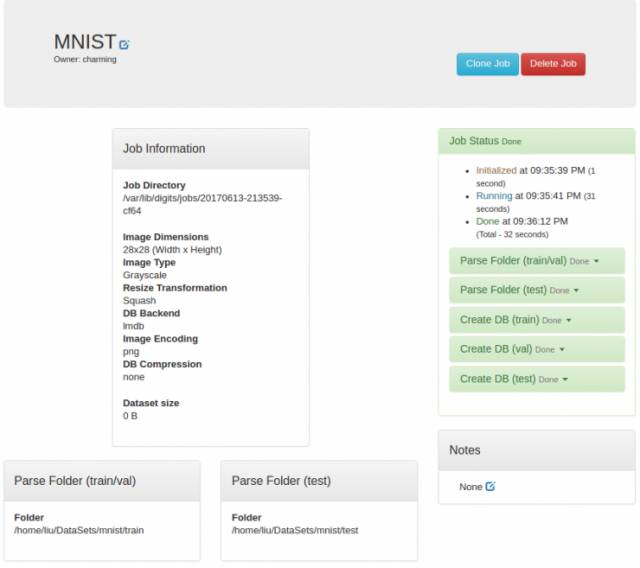Click the Job Information panel header
The height and width of the screenshot is (568, 640).
coord(211,149)
